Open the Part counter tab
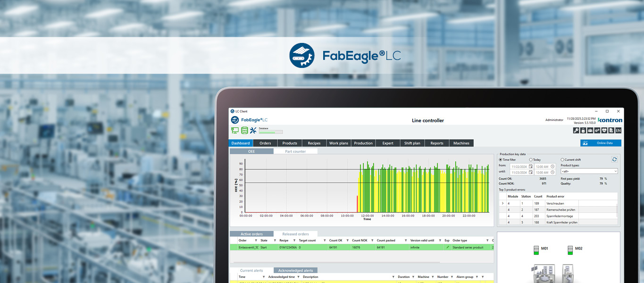The width and height of the screenshot is (644, 283). 296,151
